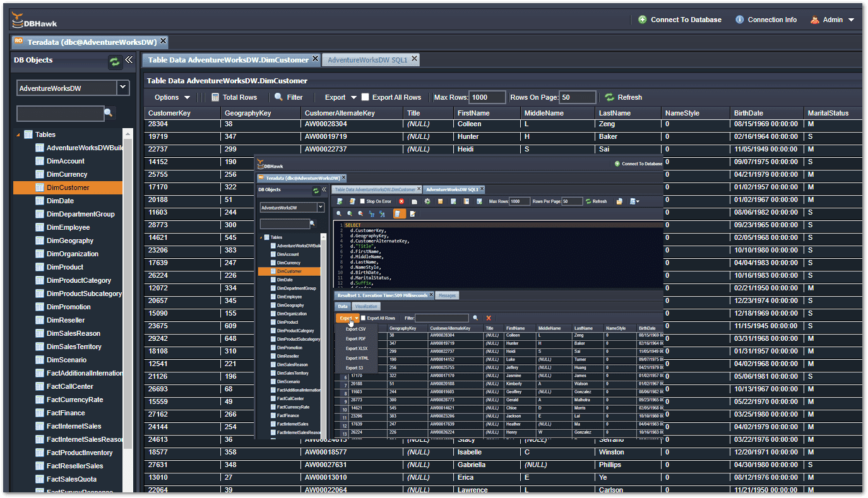
Task: Click the Refresh button text in inset toolbar
Action: click(600, 201)
